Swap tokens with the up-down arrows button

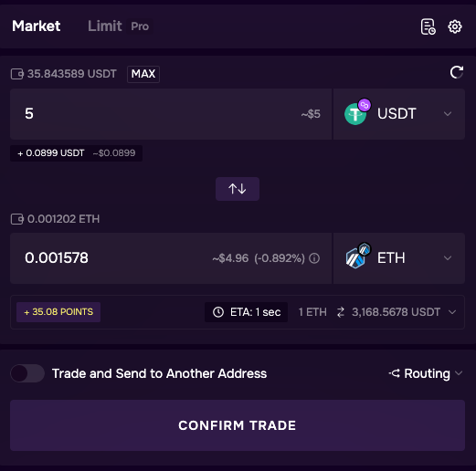238,189
